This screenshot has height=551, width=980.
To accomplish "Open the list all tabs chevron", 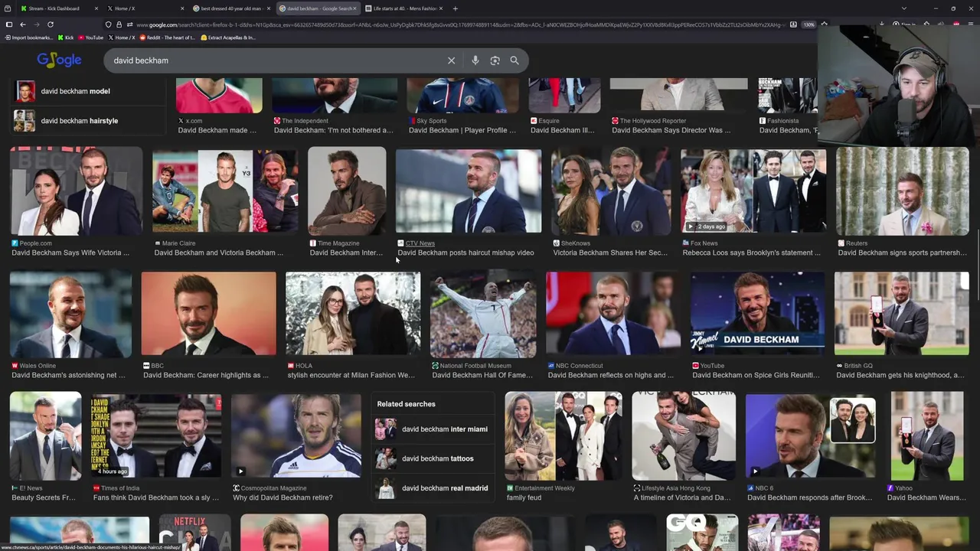I will coord(904,8).
